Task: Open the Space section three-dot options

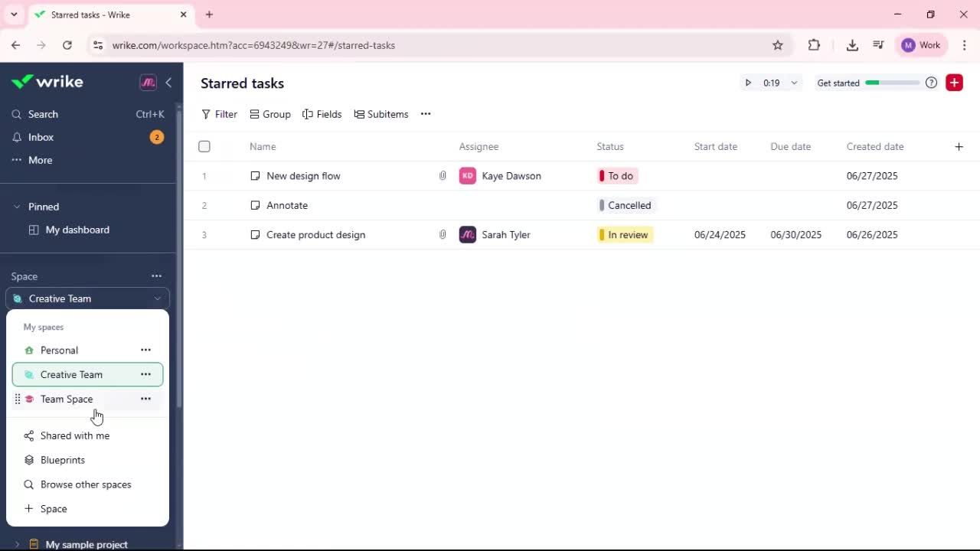Action: (156, 276)
